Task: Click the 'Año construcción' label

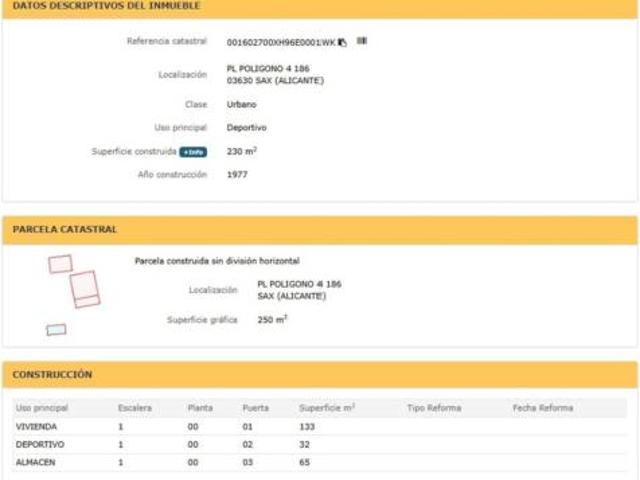Action: [x=172, y=175]
